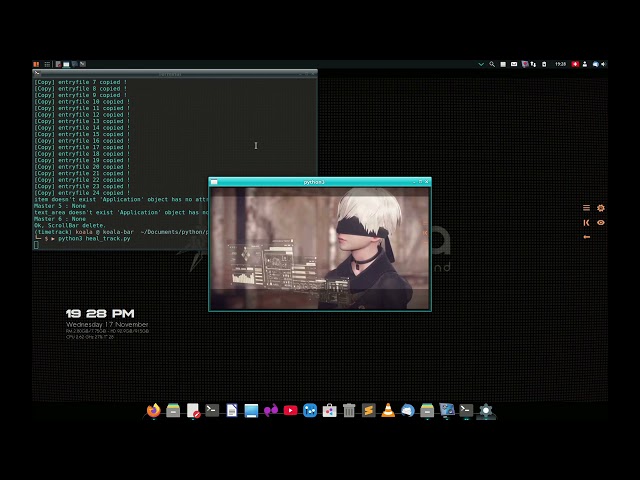Click the orange left arrow widget icon
Viewport: 640px width, 480px height.
coord(587,237)
